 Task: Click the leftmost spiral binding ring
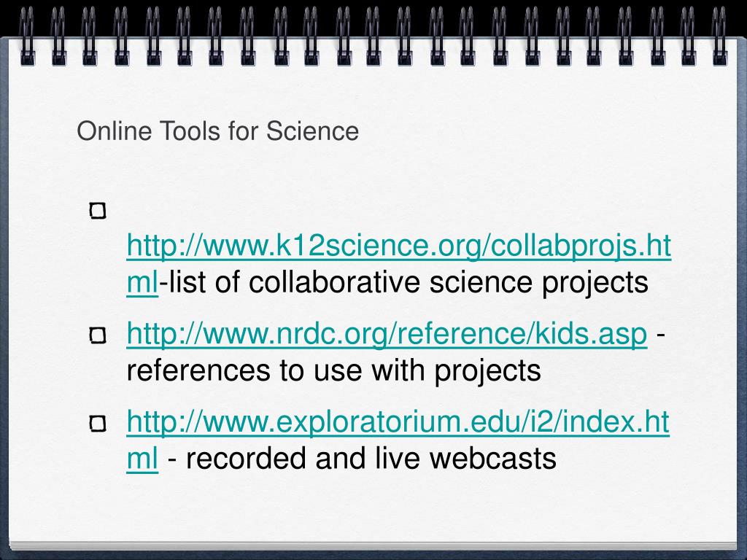click(27, 36)
